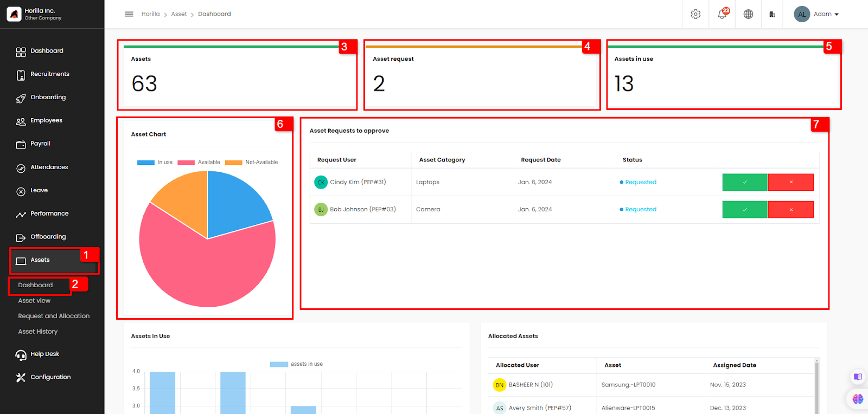The width and height of the screenshot is (868, 414).
Task: Open the floating brain assistant icon
Action: click(858, 399)
